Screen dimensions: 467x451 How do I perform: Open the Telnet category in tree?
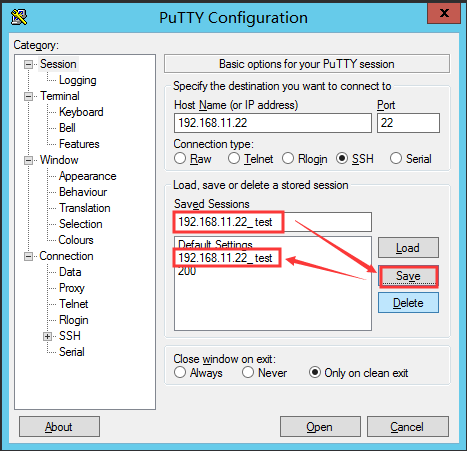coord(74,304)
